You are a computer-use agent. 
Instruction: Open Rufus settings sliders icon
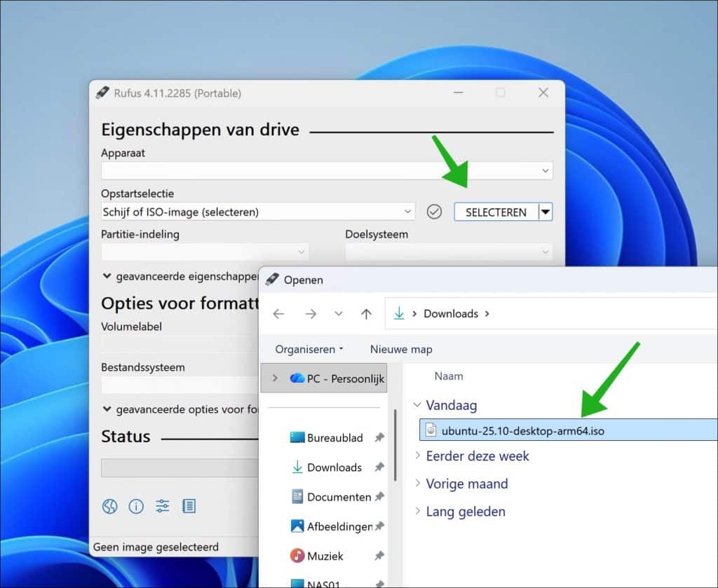(163, 507)
